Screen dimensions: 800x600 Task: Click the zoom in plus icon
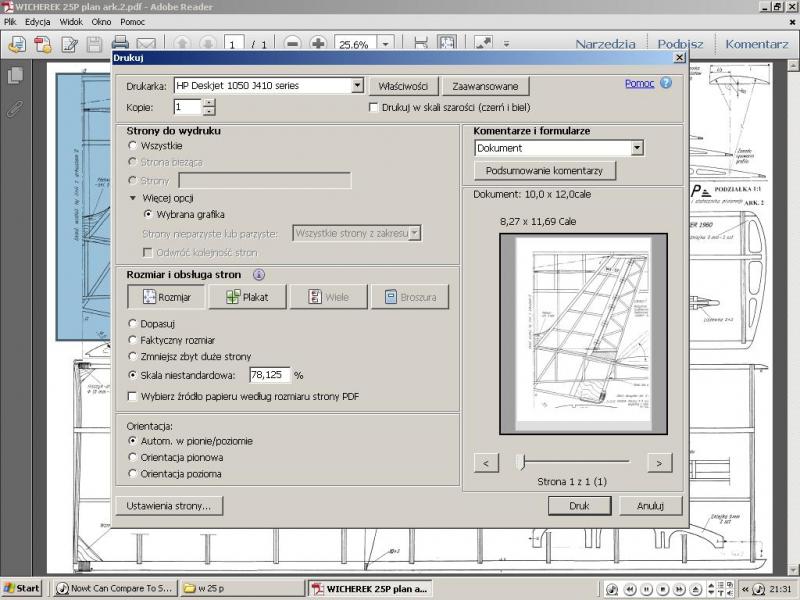(318, 44)
